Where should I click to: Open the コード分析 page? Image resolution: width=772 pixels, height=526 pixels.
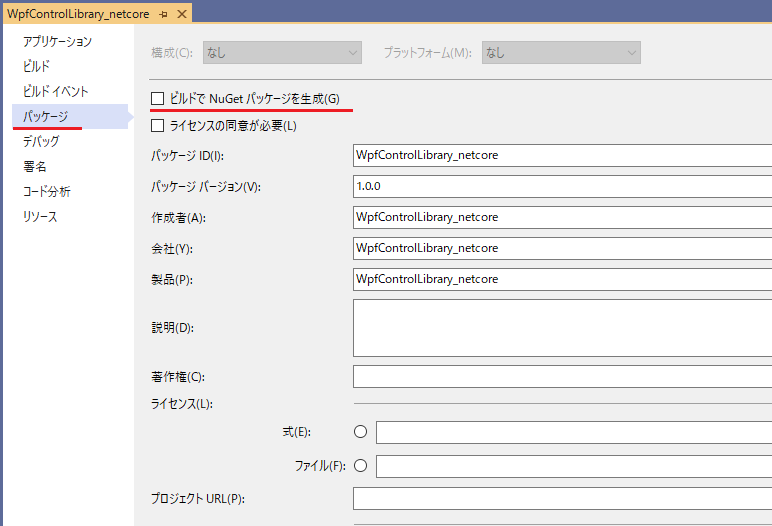pos(47,192)
